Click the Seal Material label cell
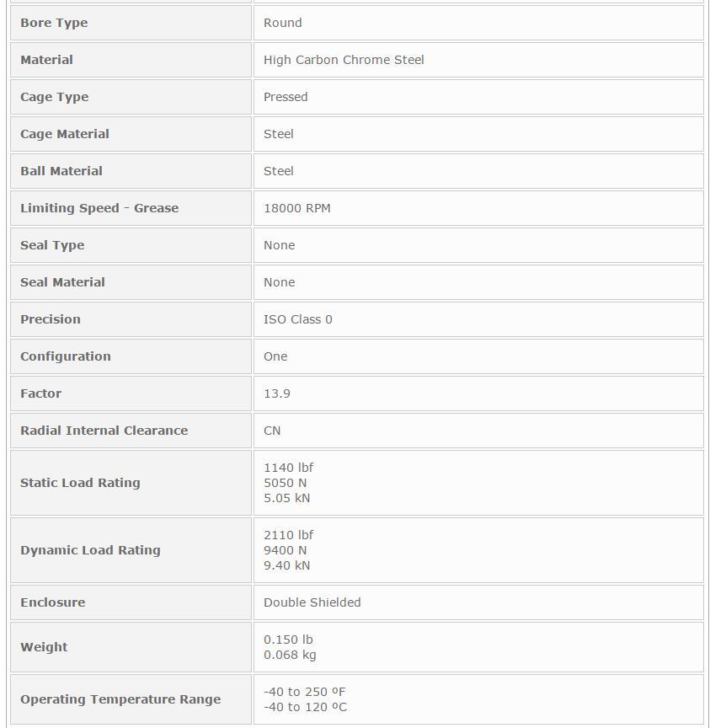 click(131, 282)
